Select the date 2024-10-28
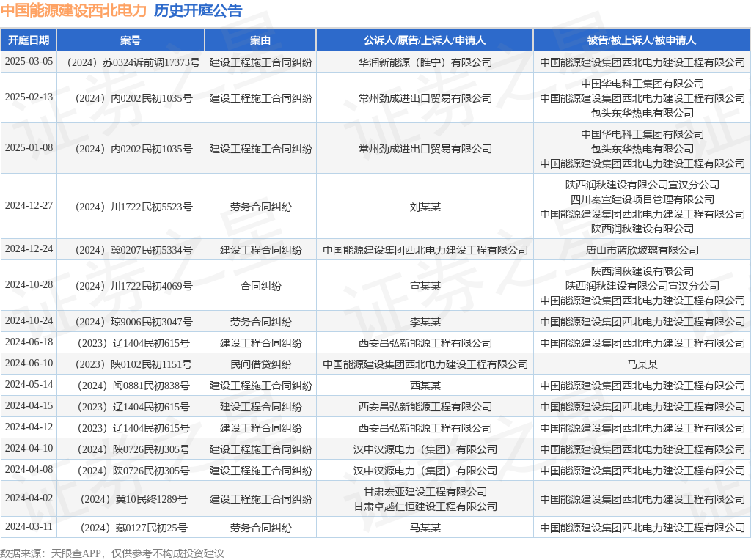 29,285
